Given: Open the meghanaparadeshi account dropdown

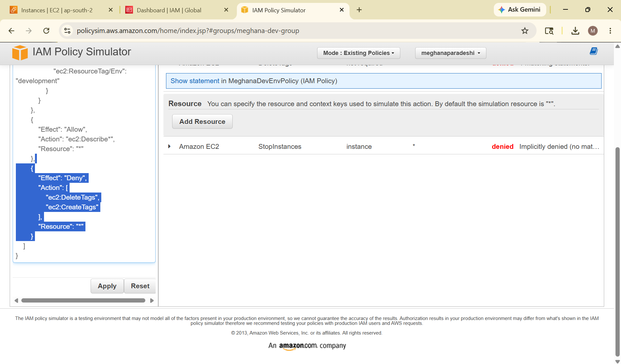Looking at the screenshot, I should tap(450, 53).
